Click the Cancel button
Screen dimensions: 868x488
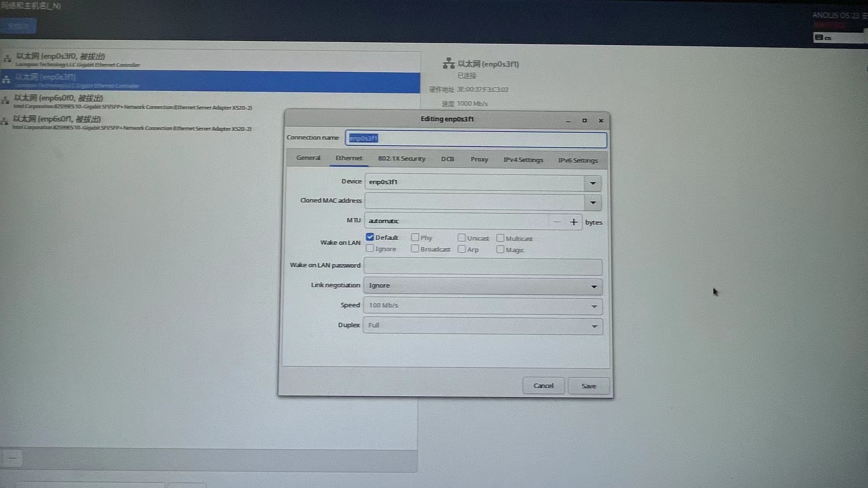pyautogui.click(x=543, y=385)
